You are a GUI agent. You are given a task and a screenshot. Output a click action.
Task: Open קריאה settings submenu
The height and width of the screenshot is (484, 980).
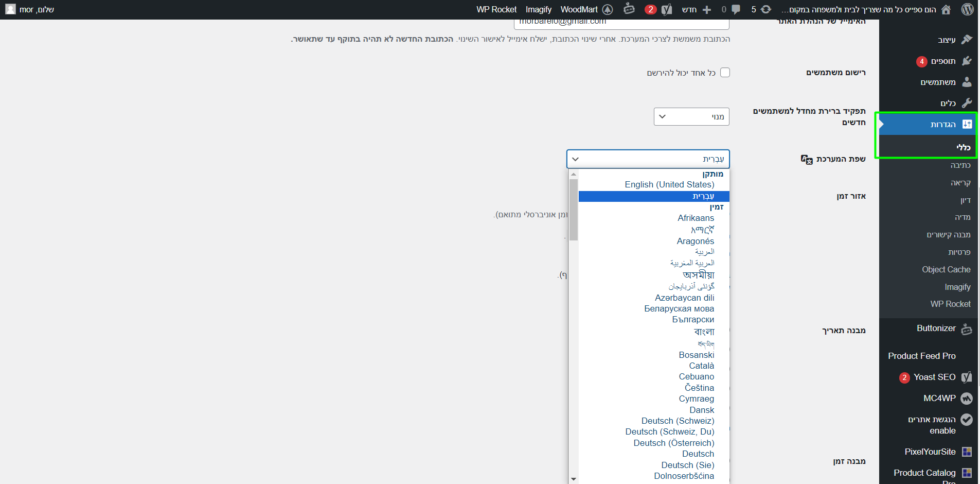(960, 183)
